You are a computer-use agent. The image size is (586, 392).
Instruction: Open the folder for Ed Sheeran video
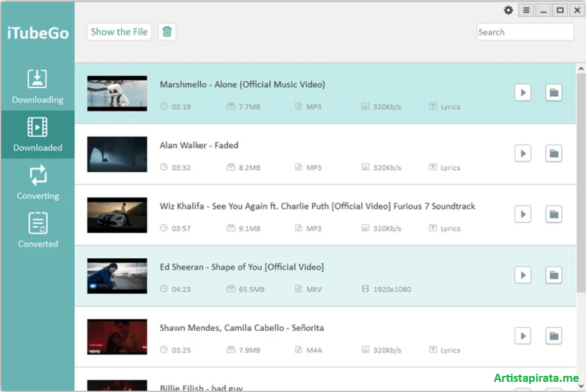pos(553,275)
